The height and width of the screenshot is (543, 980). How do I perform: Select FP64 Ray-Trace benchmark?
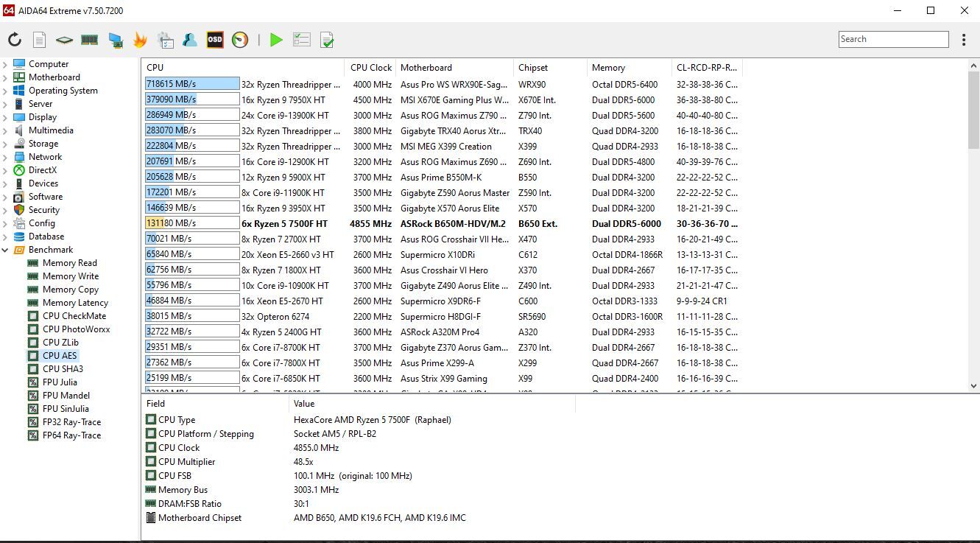[x=72, y=435]
